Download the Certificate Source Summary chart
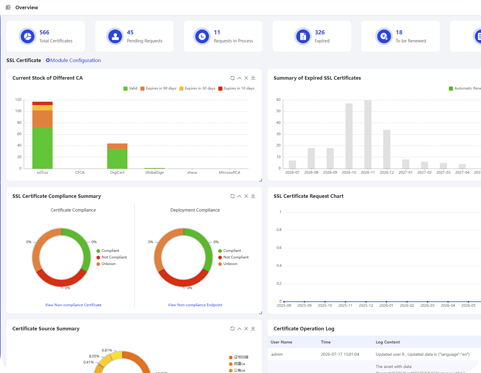 (253, 329)
